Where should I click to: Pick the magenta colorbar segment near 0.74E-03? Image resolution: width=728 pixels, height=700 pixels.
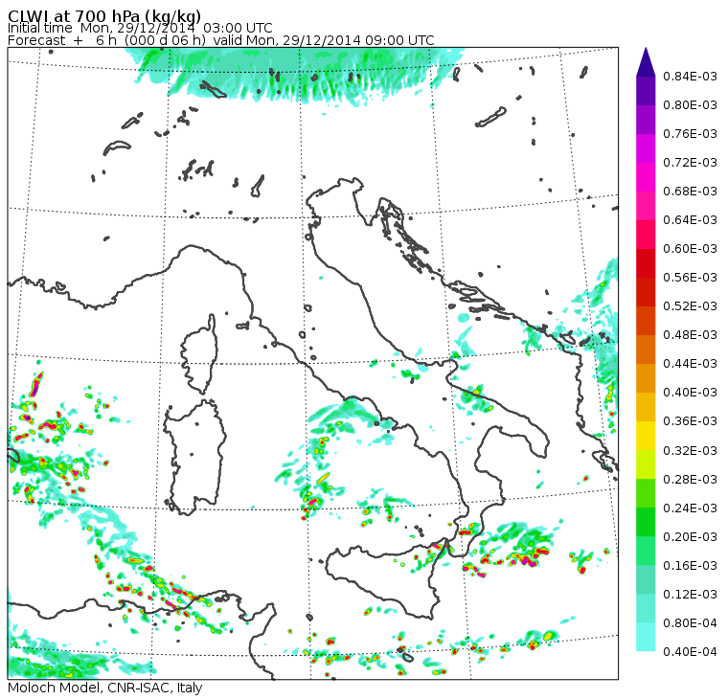646,148
